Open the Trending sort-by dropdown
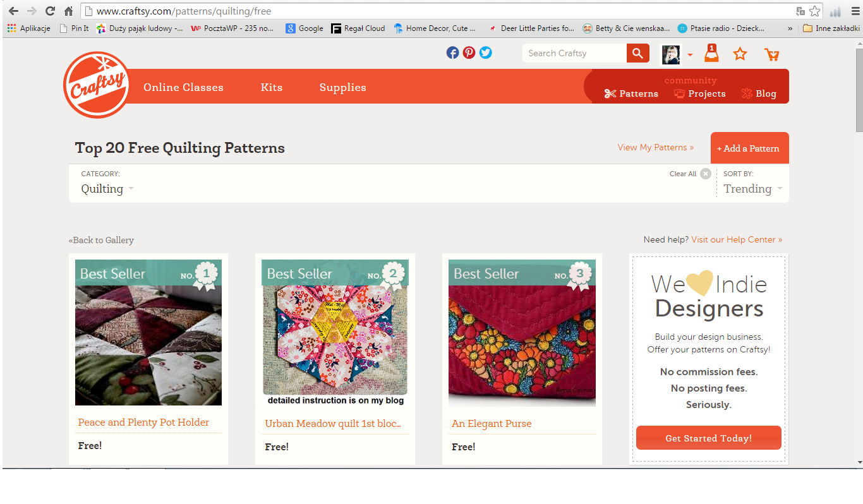The image size is (863, 504). [753, 189]
